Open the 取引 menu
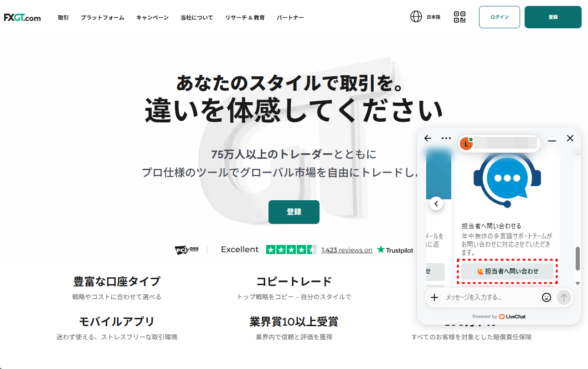 (63, 17)
